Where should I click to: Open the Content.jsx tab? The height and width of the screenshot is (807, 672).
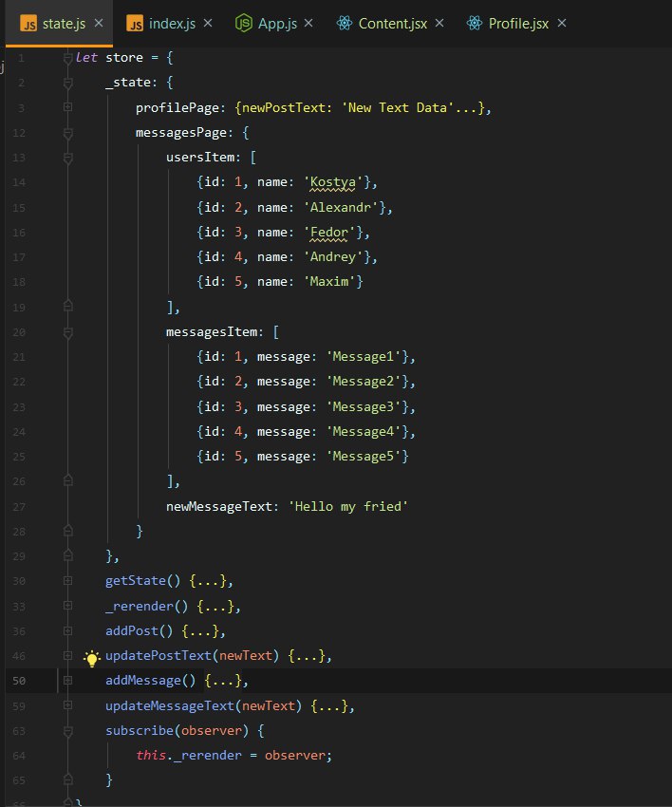pyautogui.click(x=393, y=24)
